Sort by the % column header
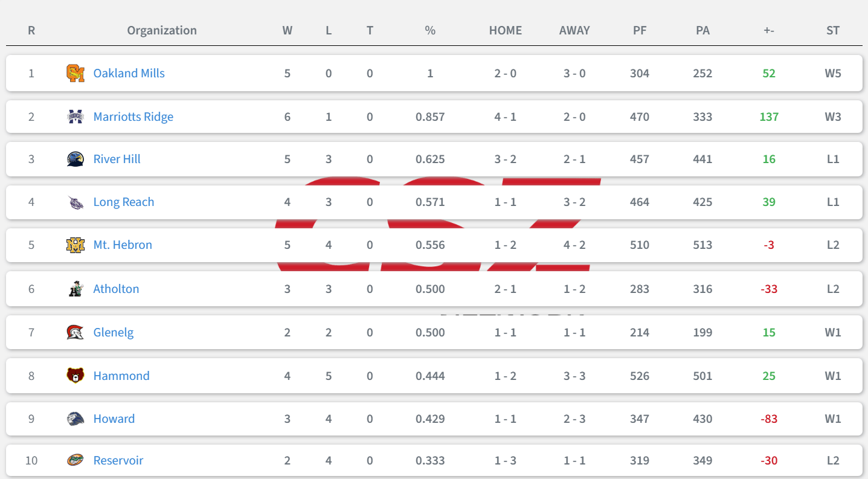This screenshot has width=868, height=479. tap(430, 30)
